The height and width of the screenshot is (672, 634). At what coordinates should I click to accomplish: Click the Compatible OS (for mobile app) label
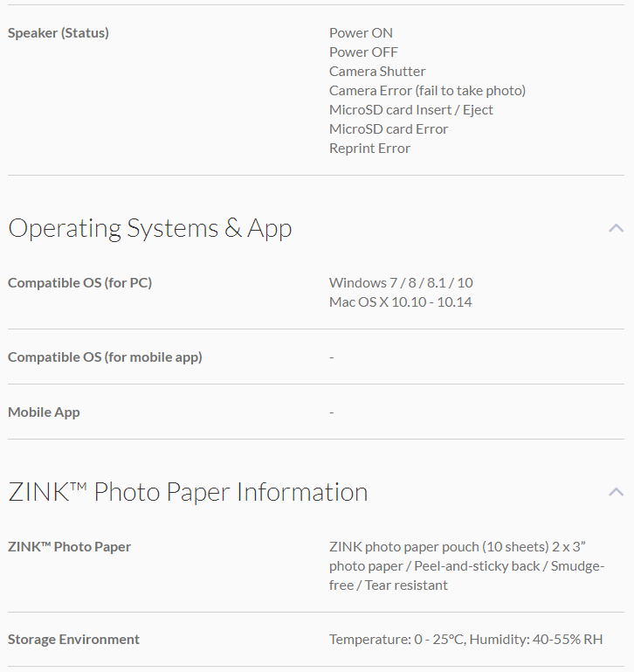105,357
